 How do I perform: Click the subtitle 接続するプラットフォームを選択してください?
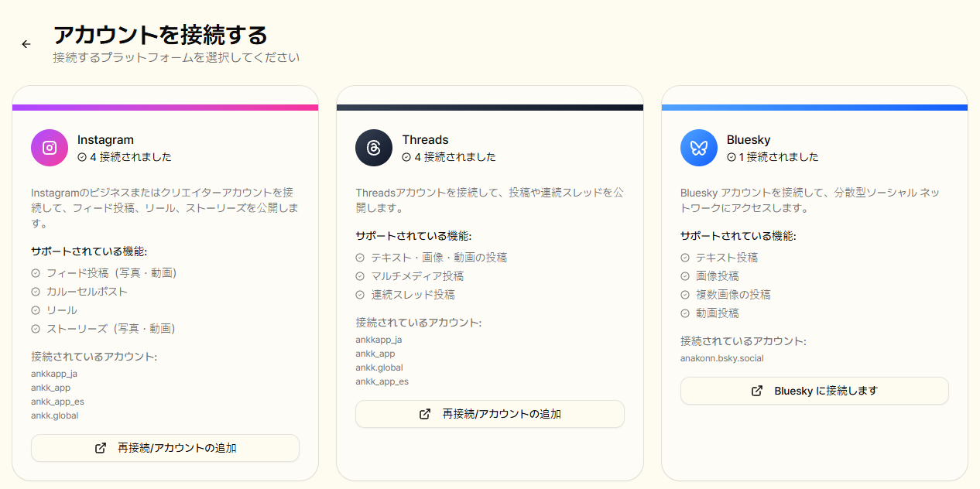[x=176, y=57]
